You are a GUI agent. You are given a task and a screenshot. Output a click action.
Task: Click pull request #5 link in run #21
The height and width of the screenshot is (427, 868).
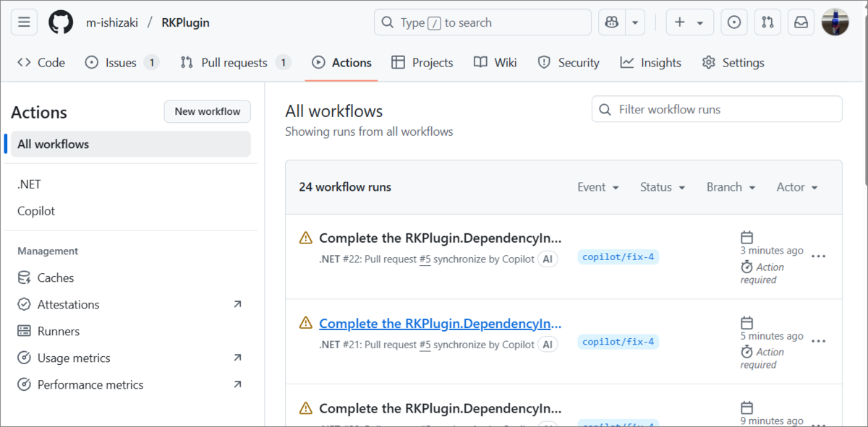(425, 345)
